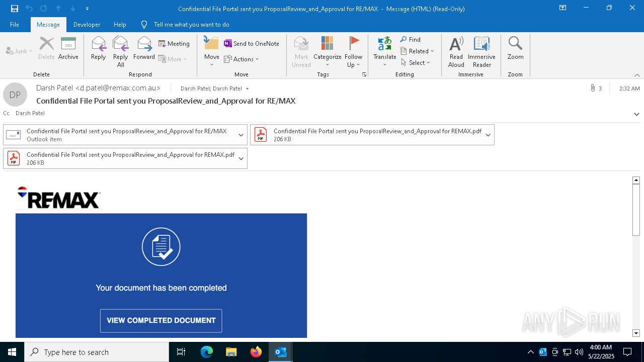Expand the More respond options
This screenshot has width=644, height=362.
[173, 59]
